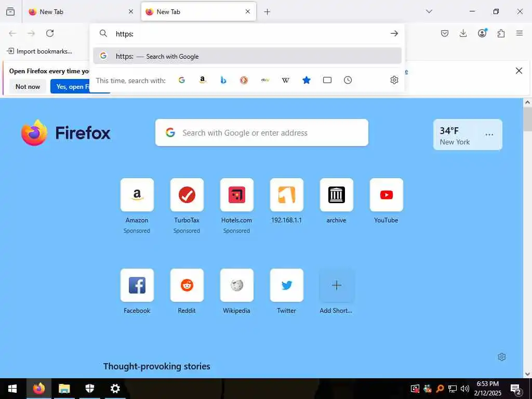Open Windows Security shield in taskbar
The width and height of the screenshot is (532, 399).
pyautogui.click(x=89, y=389)
